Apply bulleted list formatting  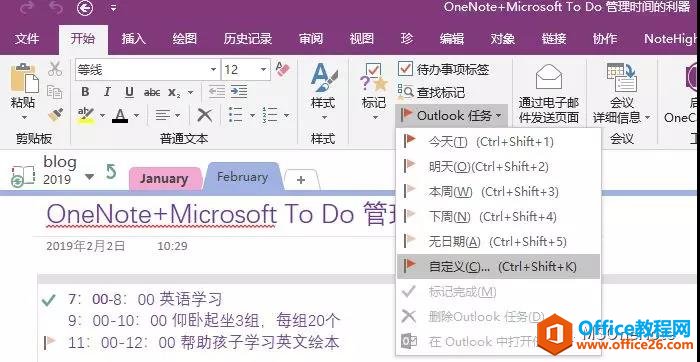tap(235, 115)
